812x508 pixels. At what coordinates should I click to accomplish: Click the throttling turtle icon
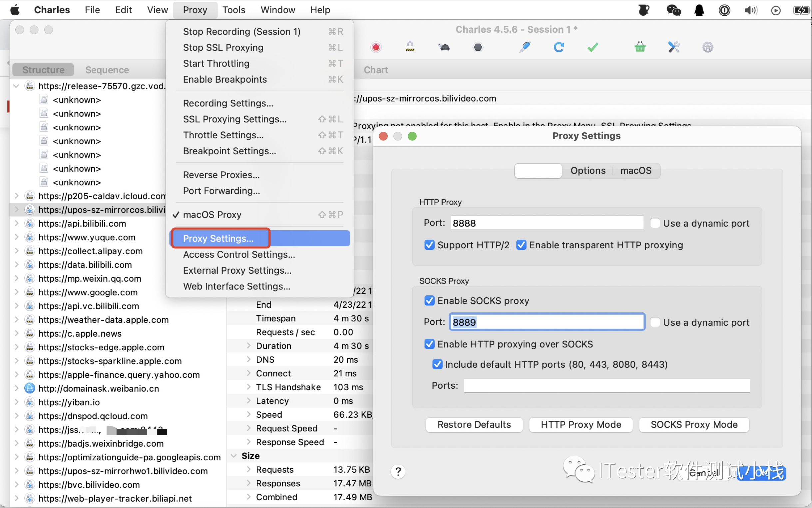(444, 47)
